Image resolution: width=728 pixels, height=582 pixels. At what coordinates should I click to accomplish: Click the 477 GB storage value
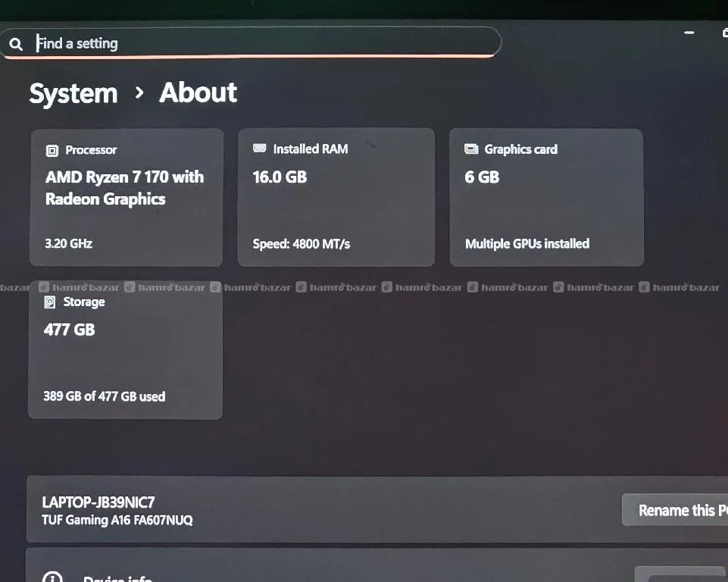point(69,330)
